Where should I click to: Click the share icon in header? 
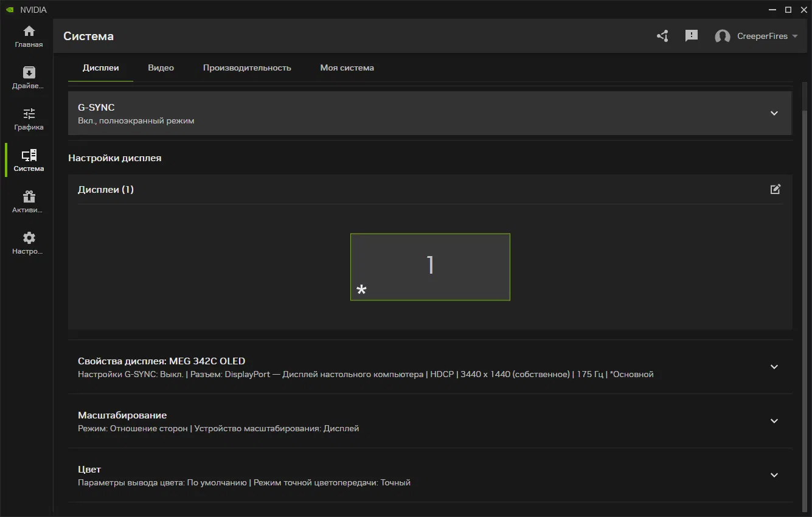pyautogui.click(x=662, y=36)
